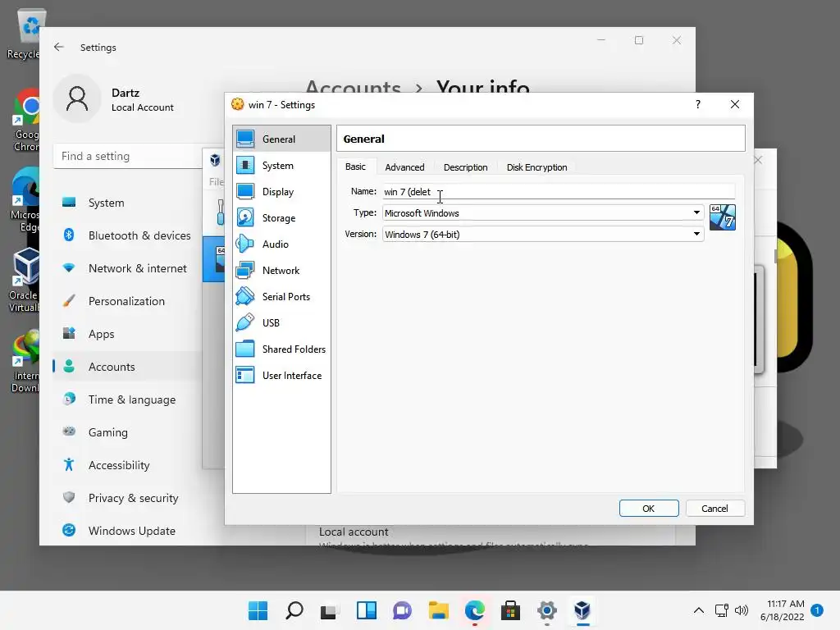Go back arrow in Windows Settings window

coord(59,47)
